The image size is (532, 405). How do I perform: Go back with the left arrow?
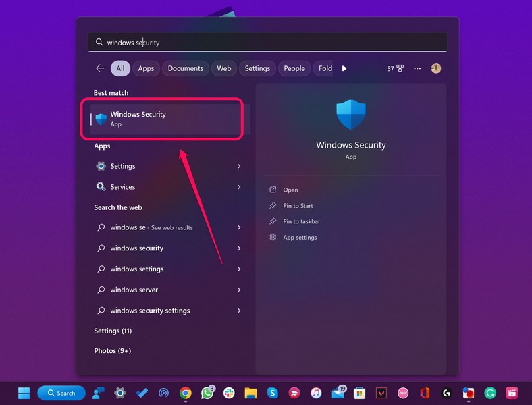tap(100, 68)
